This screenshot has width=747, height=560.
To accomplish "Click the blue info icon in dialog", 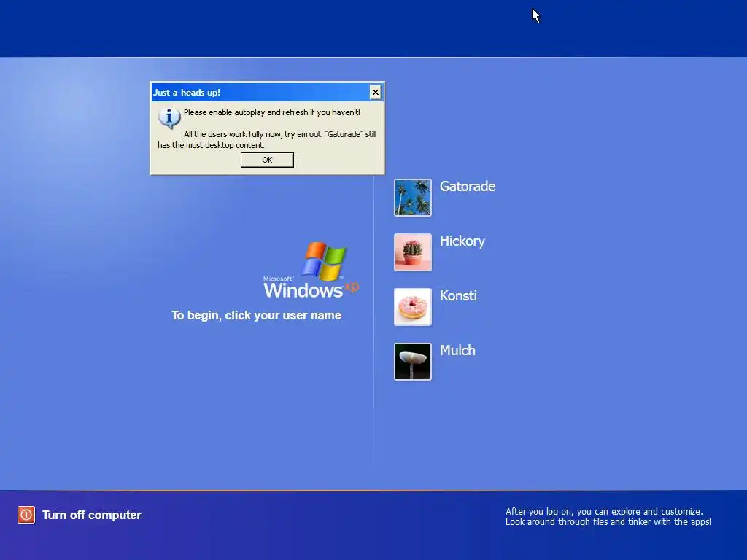I will pyautogui.click(x=169, y=117).
